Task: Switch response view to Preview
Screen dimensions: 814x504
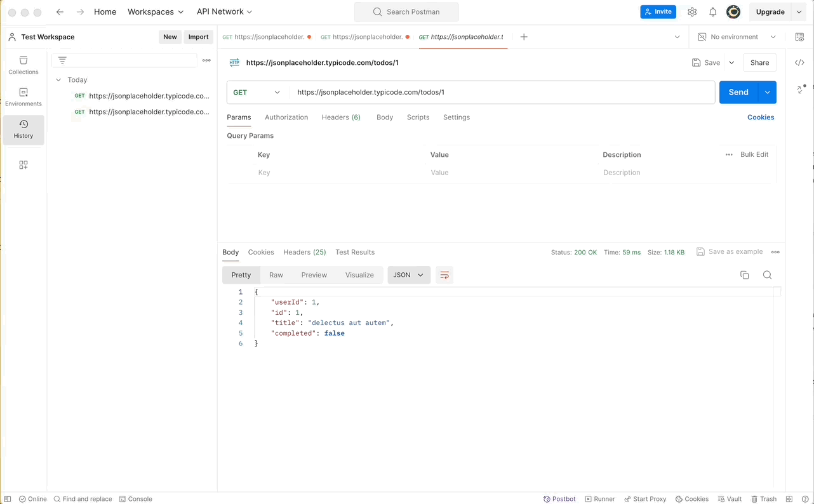Action: pos(314,275)
